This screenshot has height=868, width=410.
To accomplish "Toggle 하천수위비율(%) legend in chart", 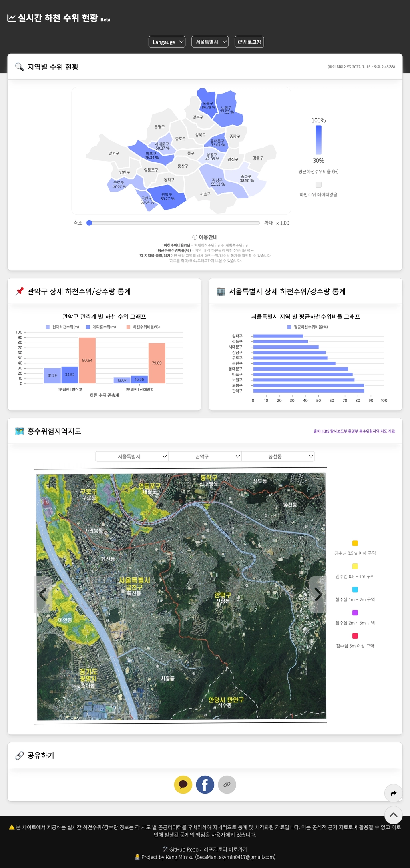I will tap(143, 327).
